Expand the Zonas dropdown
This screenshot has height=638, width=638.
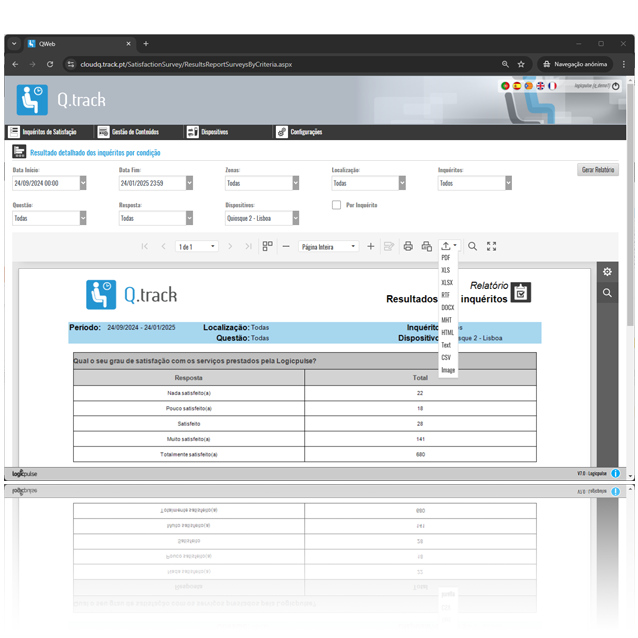pyautogui.click(x=295, y=184)
